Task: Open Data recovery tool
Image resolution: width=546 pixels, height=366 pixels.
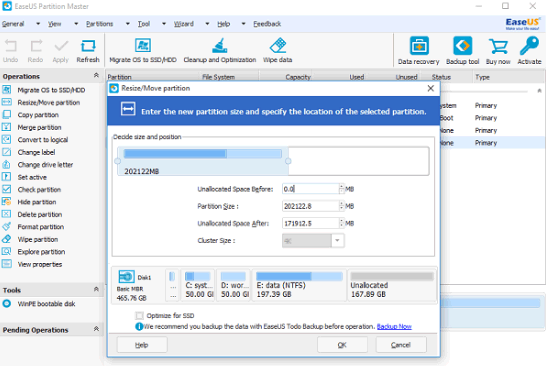Action: pyautogui.click(x=419, y=51)
